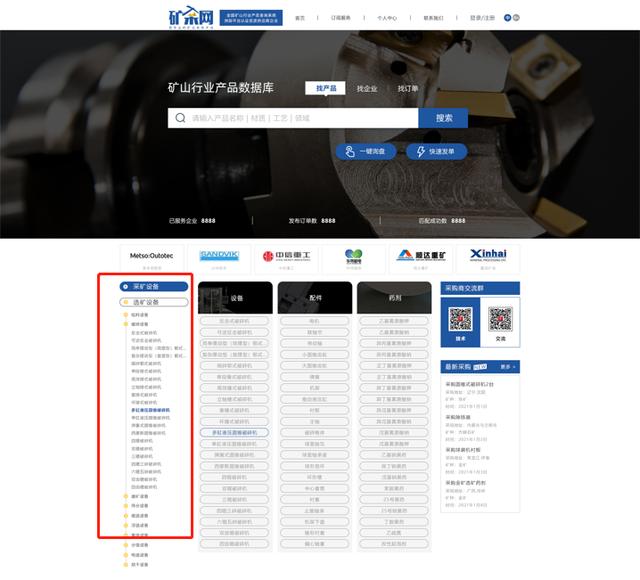Viewport: 640px width, 580px height.
Task: Open 个人中心 in top navigation
Action: tap(387, 18)
